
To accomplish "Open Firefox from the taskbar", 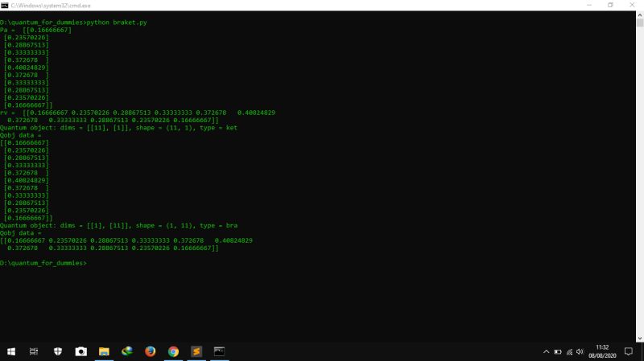I will pyautogui.click(x=151, y=351).
